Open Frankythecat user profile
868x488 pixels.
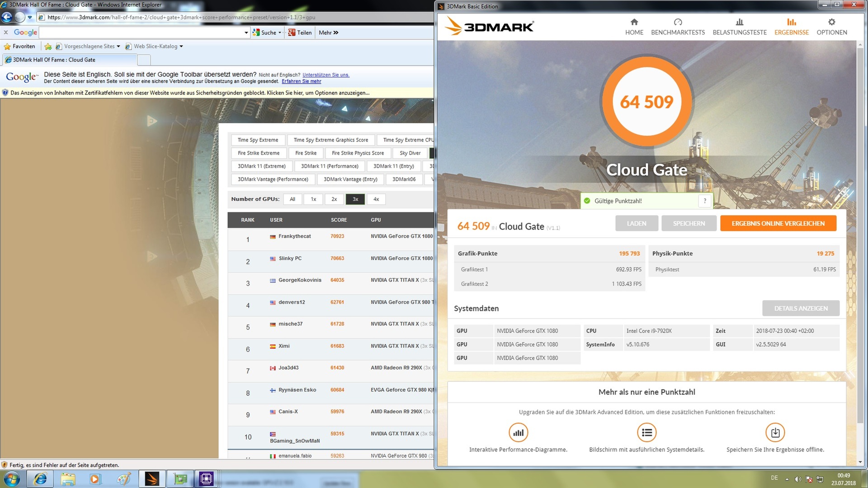coord(294,236)
